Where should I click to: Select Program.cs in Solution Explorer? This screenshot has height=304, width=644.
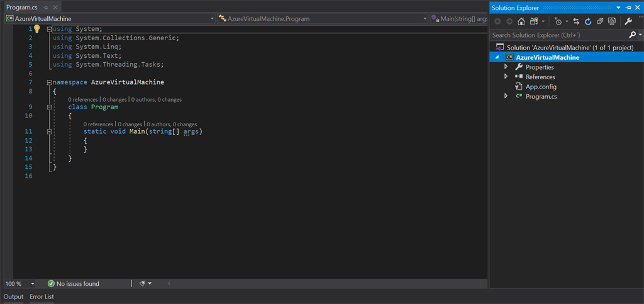(x=541, y=96)
